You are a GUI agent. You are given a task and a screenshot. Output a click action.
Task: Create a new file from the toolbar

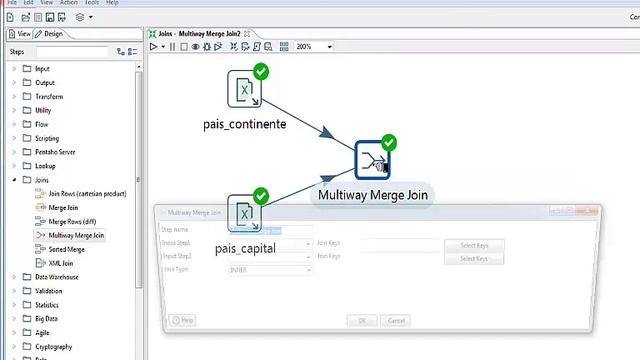click(10, 17)
